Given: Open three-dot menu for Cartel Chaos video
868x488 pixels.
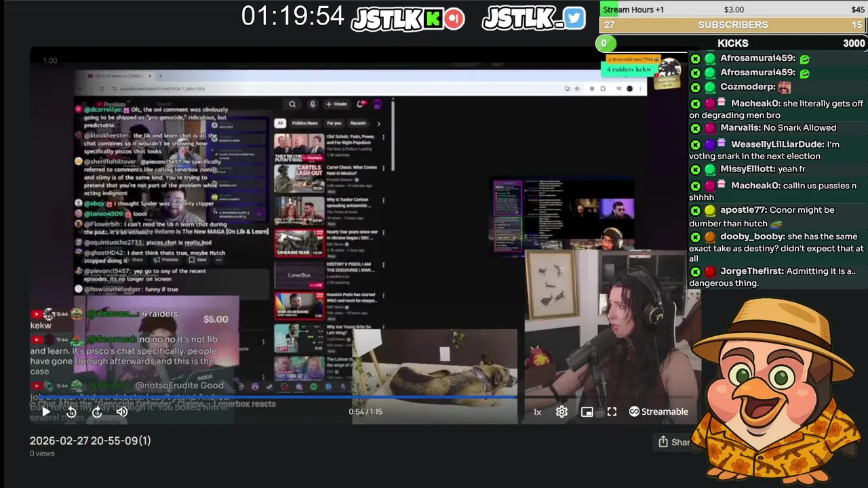Looking at the screenshot, I should (383, 169).
